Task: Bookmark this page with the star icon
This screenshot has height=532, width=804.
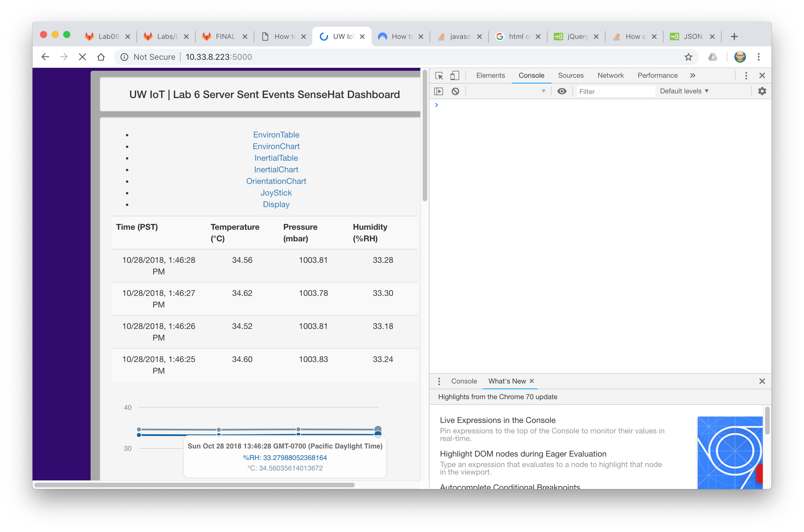Action: pos(688,57)
